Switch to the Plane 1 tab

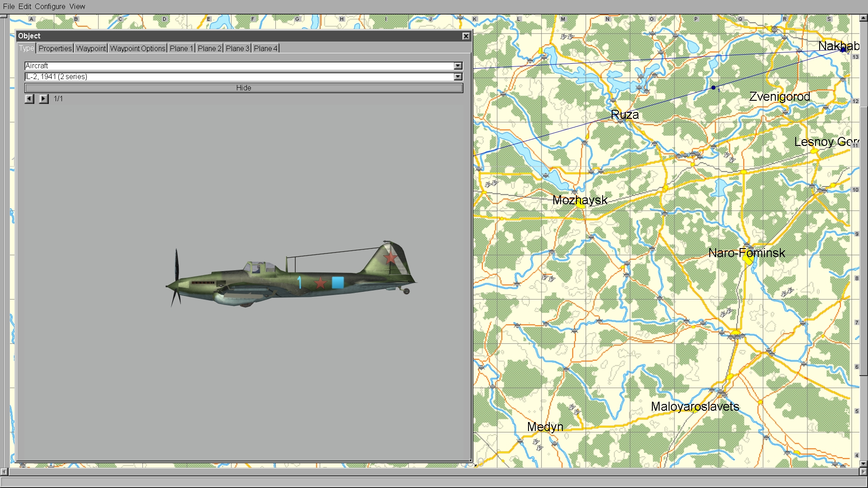click(x=181, y=48)
